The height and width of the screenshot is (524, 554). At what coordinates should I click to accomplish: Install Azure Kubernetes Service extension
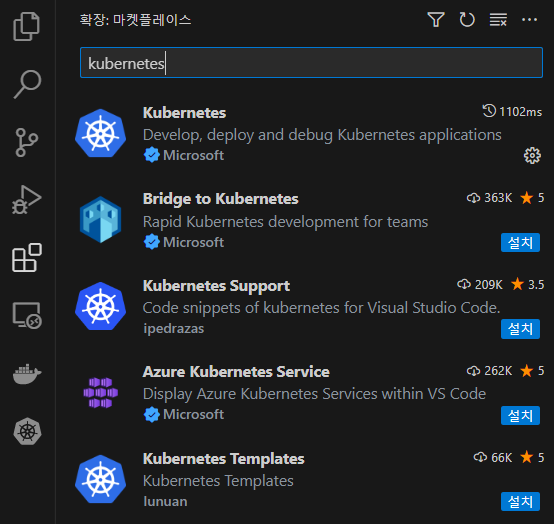pyautogui.click(x=520, y=416)
